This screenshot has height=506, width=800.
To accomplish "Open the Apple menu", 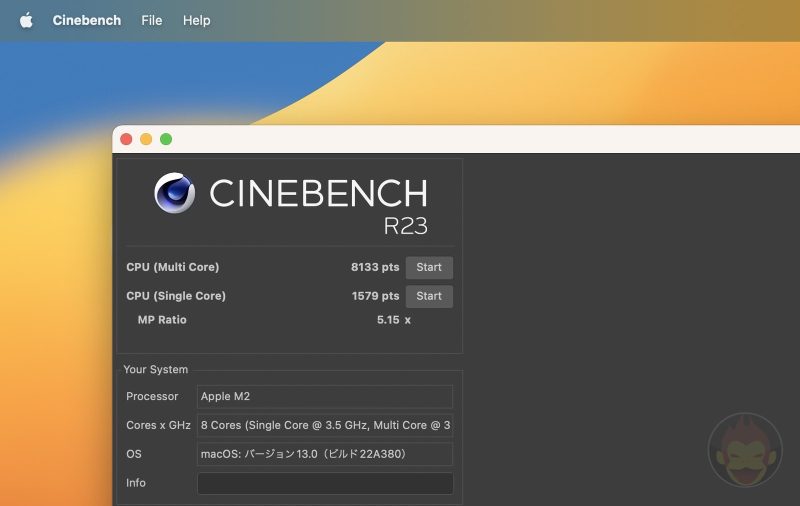I will pyautogui.click(x=26, y=20).
